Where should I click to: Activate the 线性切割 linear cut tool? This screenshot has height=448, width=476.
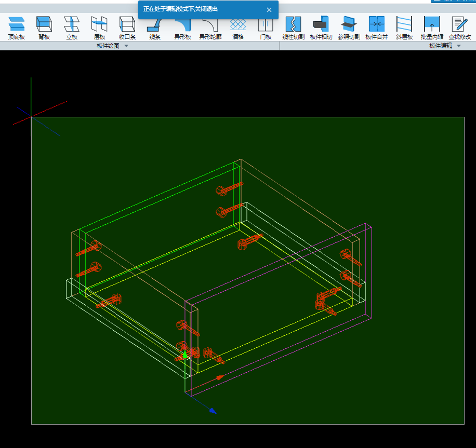(x=294, y=28)
